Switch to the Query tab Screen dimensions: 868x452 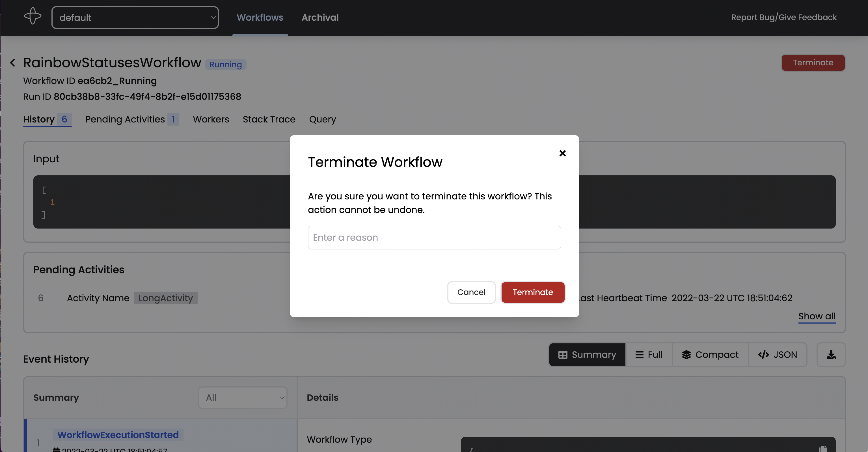(x=323, y=119)
